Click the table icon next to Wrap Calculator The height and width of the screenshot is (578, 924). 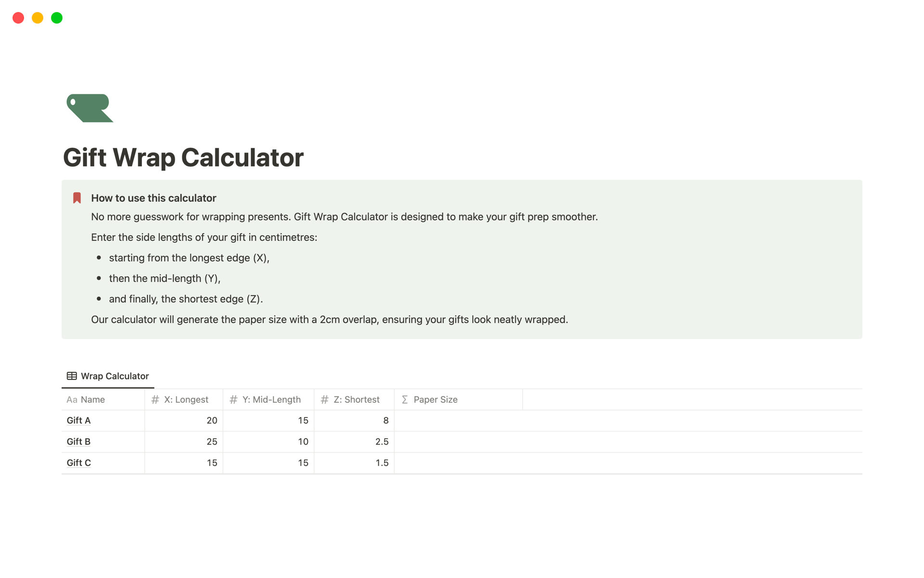71,376
